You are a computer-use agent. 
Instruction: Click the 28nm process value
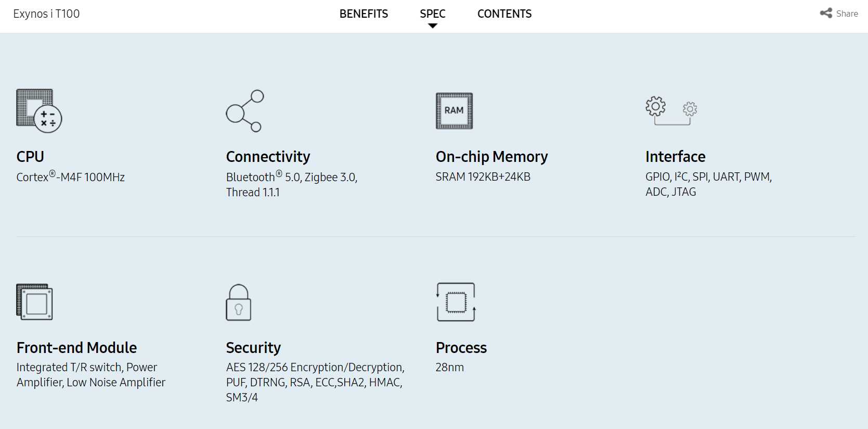click(x=449, y=368)
